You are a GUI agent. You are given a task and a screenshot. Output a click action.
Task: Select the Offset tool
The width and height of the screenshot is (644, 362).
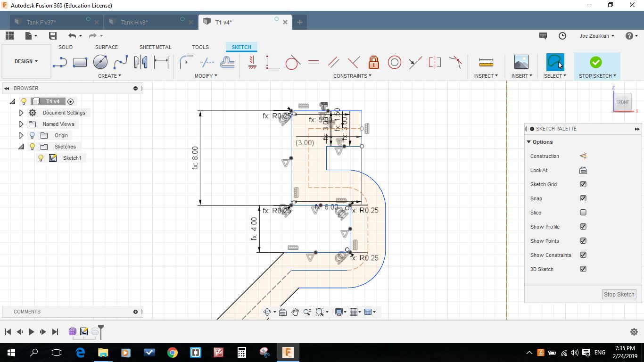[227, 62]
